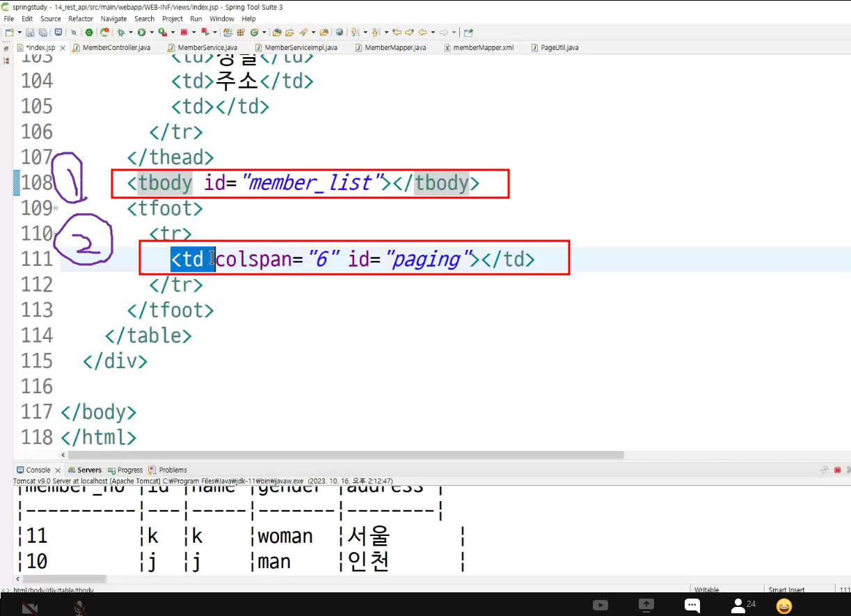Open the web browser globe icon
Viewport: 851px width, 616px height.
339,32
